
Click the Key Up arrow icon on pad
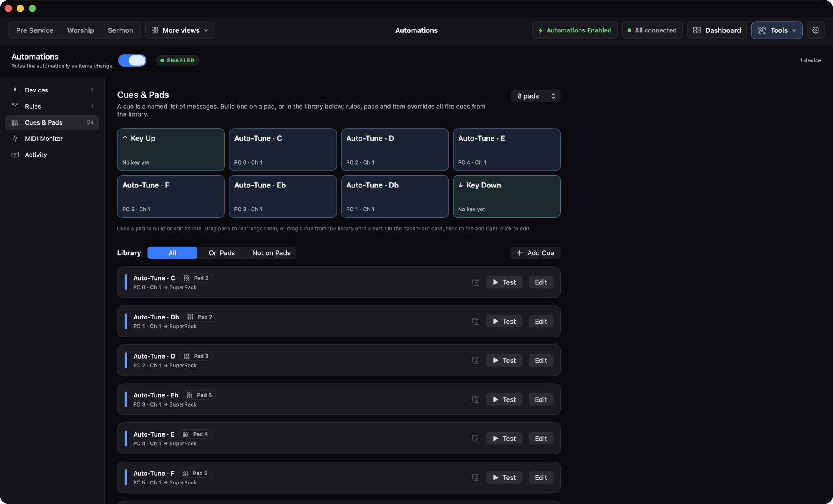(x=125, y=138)
